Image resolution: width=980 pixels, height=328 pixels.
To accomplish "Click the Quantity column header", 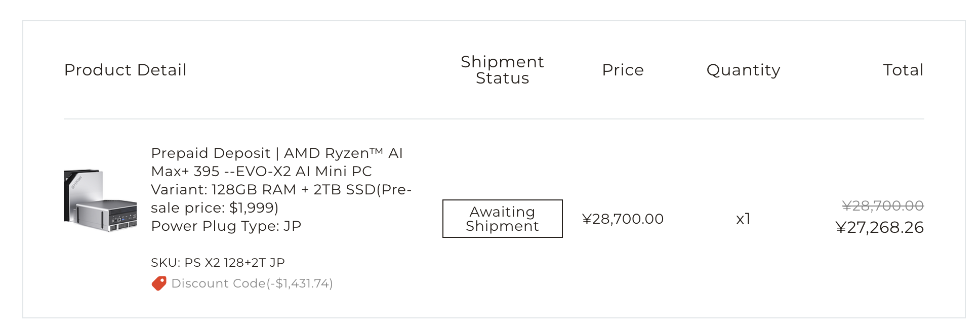I will 744,70.
